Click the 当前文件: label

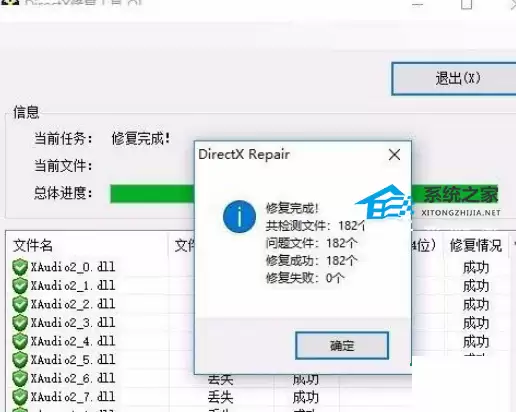(63, 166)
